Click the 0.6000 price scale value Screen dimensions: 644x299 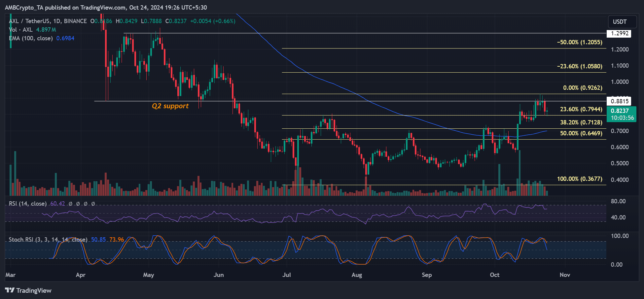(620, 147)
